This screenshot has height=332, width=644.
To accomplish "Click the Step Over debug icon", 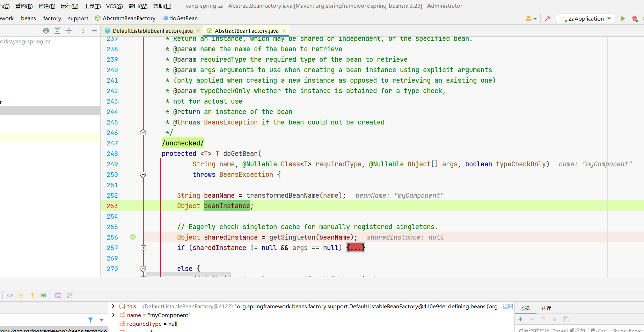I will click(10, 295).
